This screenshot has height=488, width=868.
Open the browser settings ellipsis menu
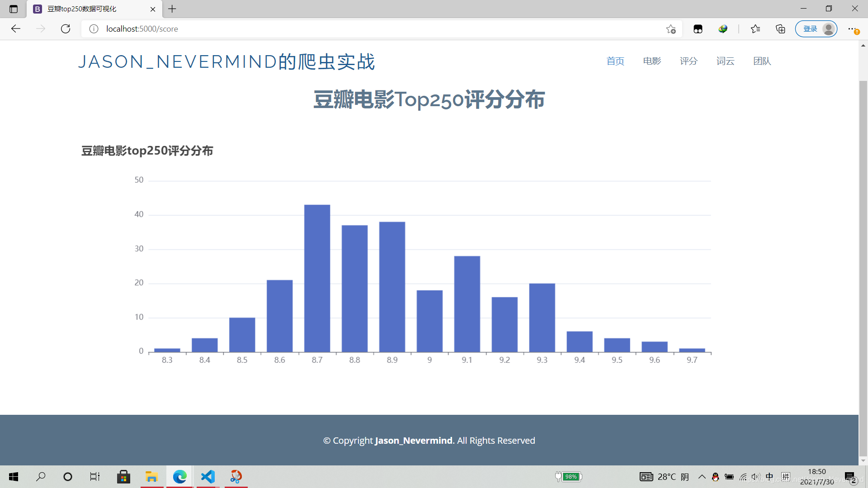pyautogui.click(x=853, y=29)
